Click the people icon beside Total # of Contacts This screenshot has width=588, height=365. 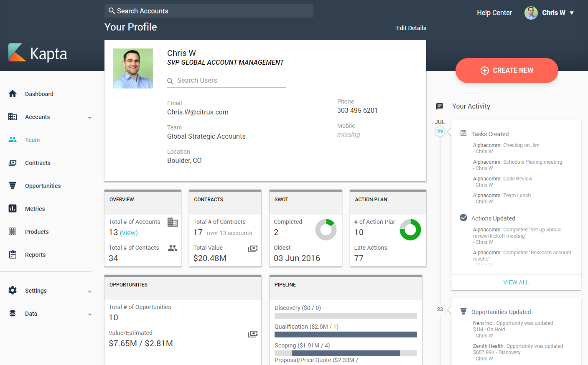pyautogui.click(x=173, y=248)
